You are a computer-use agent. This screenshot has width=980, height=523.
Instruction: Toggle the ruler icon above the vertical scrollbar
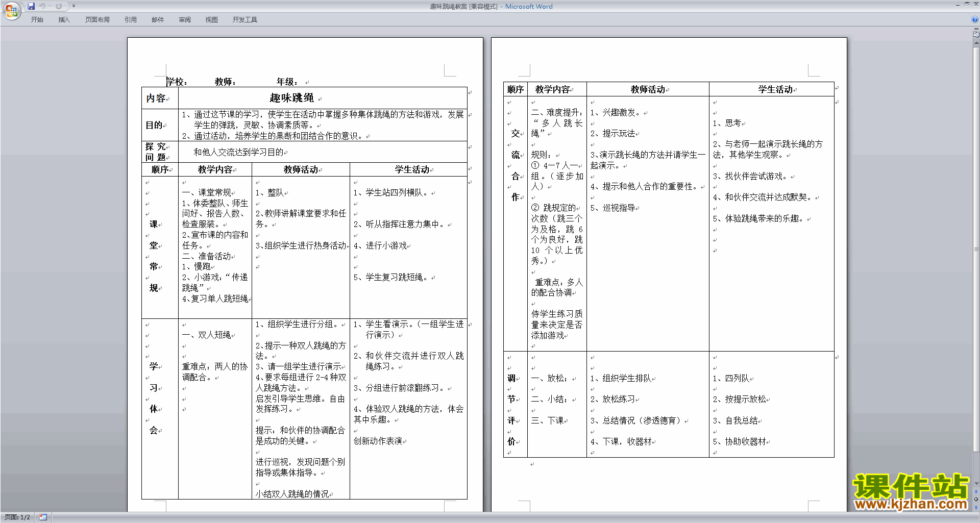tap(976, 35)
